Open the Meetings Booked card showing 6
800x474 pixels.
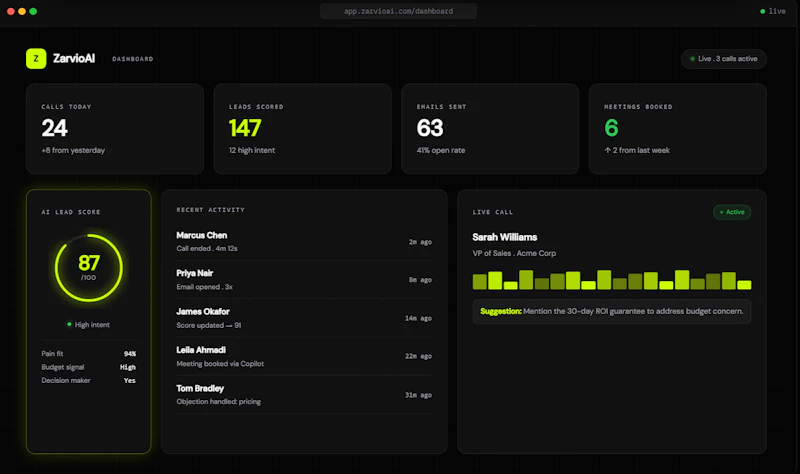pyautogui.click(x=678, y=129)
